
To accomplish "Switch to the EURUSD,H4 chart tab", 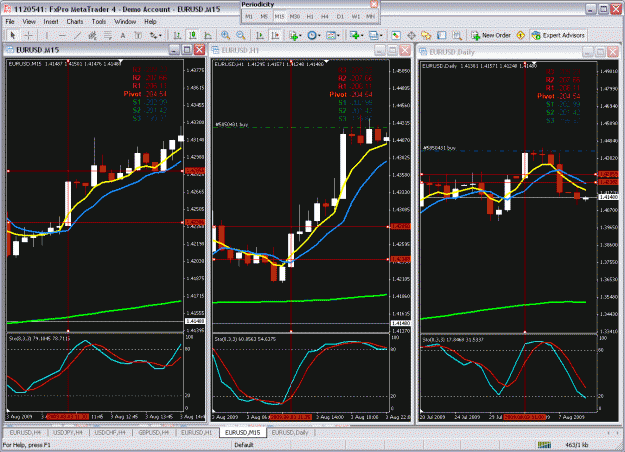I will tap(25, 432).
